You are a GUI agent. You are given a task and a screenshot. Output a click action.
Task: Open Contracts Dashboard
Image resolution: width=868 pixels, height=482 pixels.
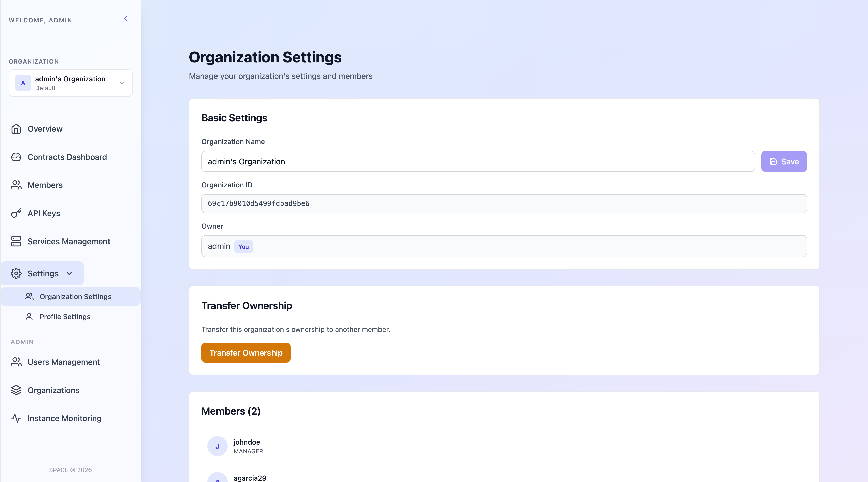pyautogui.click(x=67, y=157)
